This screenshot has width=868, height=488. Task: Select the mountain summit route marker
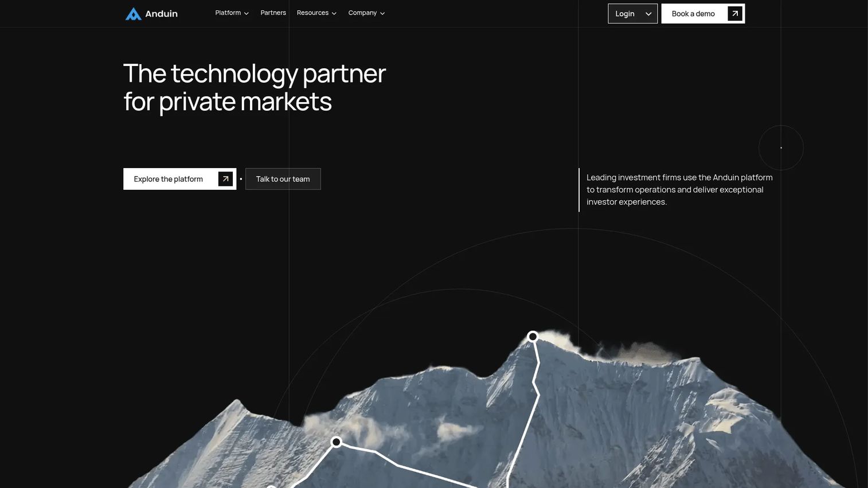533,337
